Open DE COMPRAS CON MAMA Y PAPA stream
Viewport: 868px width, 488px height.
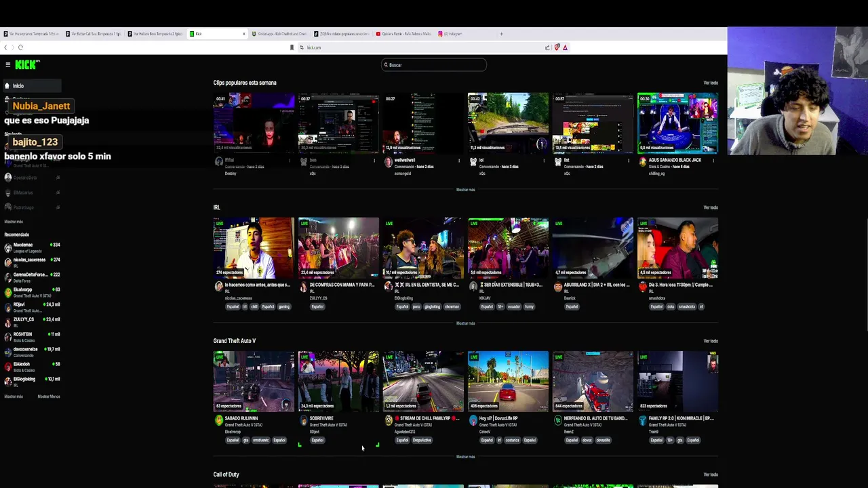pyautogui.click(x=338, y=248)
